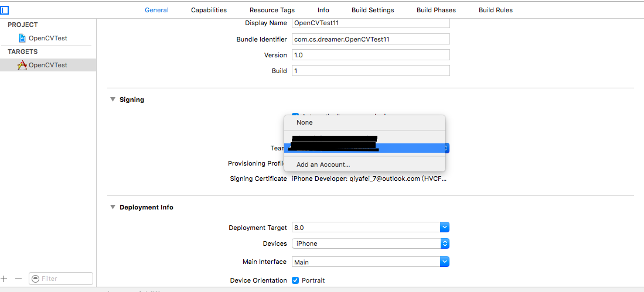Open the Resource Tags tab
Image resolution: width=644 pixels, height=292 pixels.
(272, 10)
